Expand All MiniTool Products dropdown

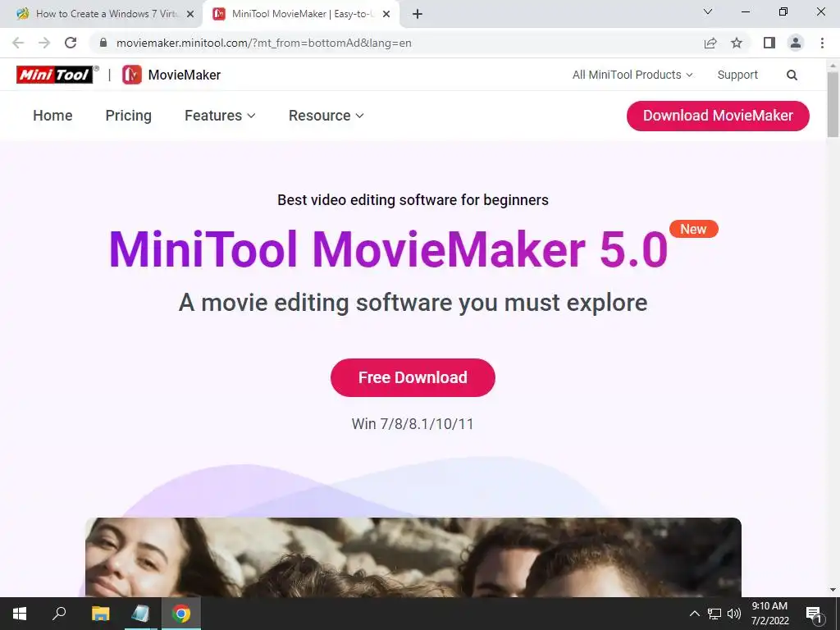point(632,75)
